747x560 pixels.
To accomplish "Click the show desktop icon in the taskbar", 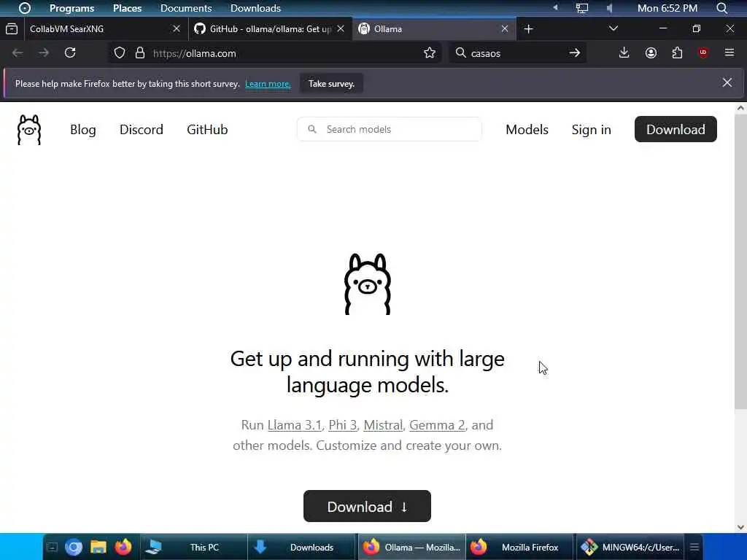I will [x=52, y=547].
